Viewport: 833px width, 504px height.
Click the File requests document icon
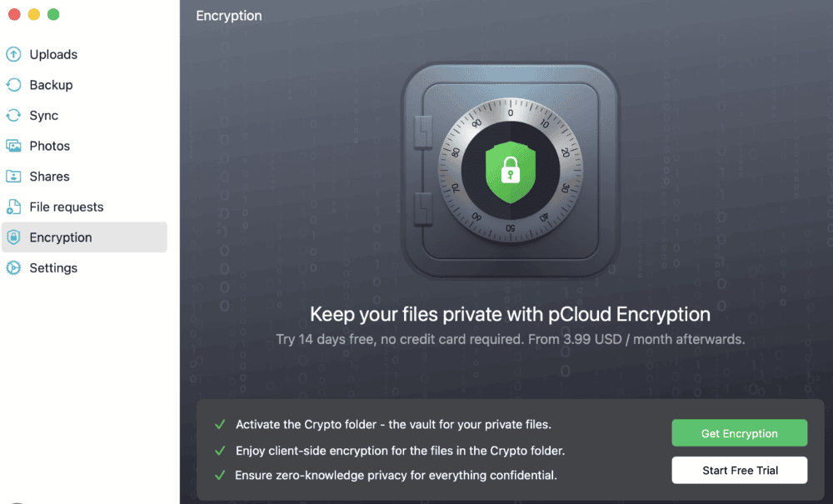[x=13, y=207]
